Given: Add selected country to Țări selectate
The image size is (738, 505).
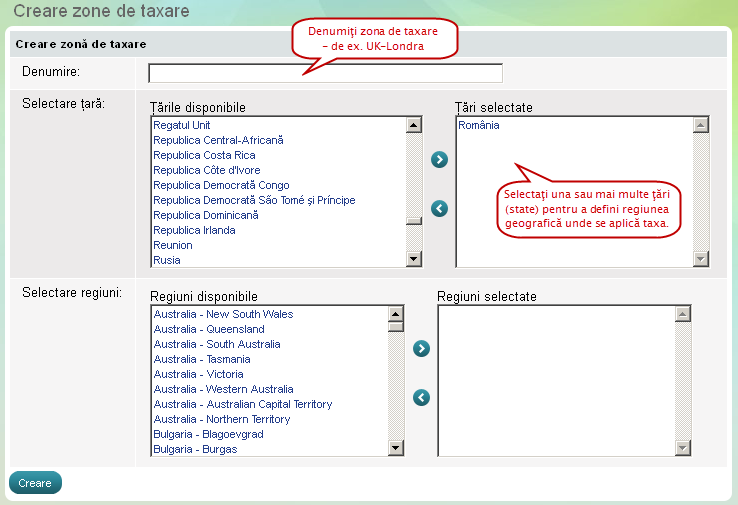Looking at the screenshot, I should [439, 160].
